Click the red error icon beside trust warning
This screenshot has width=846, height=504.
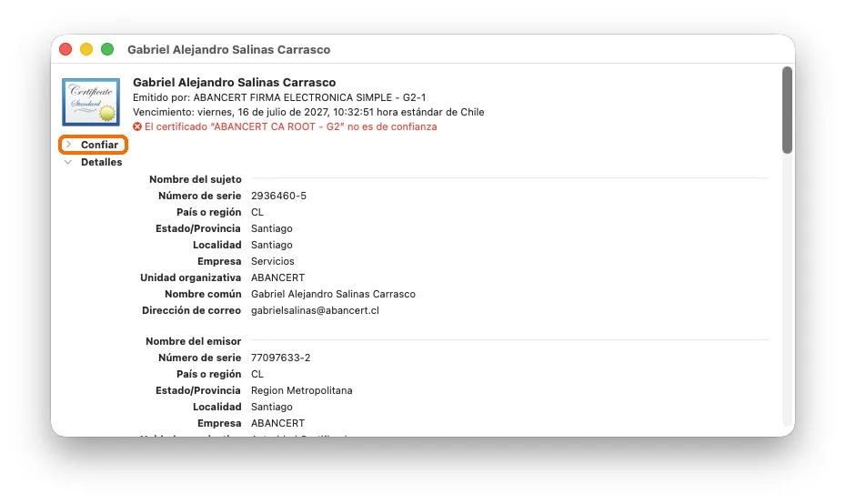point(137,126)
